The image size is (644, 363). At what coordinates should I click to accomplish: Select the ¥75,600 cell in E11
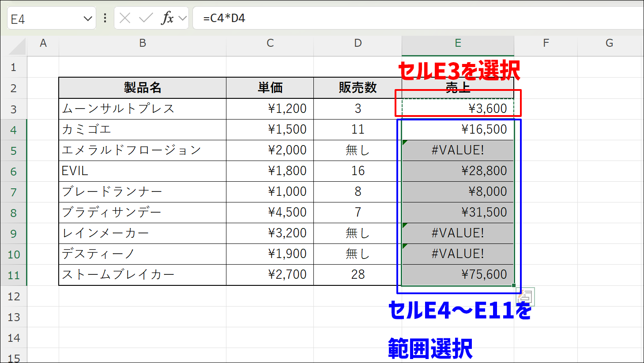[458, 274]
